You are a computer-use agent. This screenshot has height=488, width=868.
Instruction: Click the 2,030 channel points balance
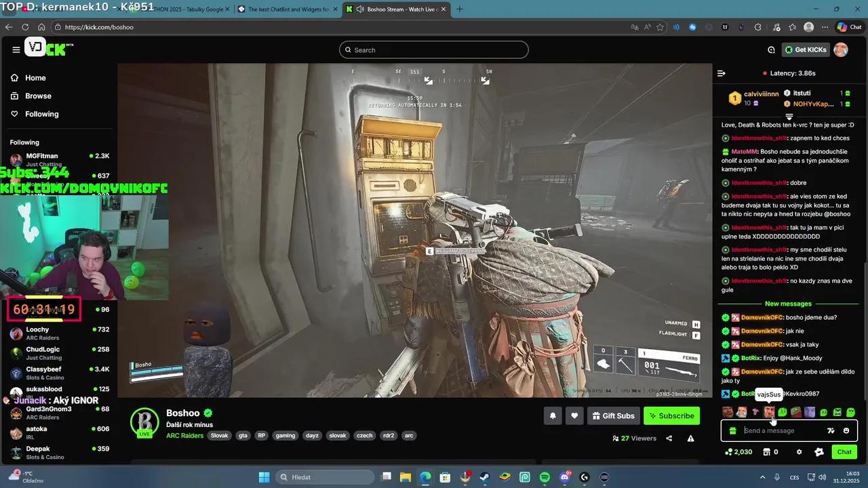click(738, 452)
